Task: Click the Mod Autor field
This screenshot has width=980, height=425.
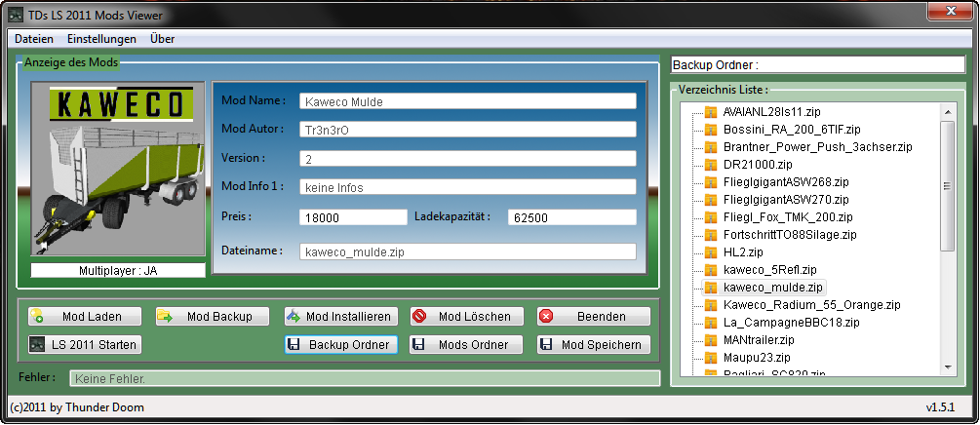Action: point(467,130)
